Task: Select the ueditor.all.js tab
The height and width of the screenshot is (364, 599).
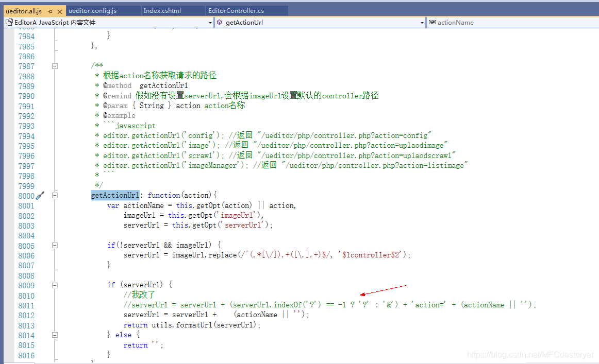Action: coord(24,11)
